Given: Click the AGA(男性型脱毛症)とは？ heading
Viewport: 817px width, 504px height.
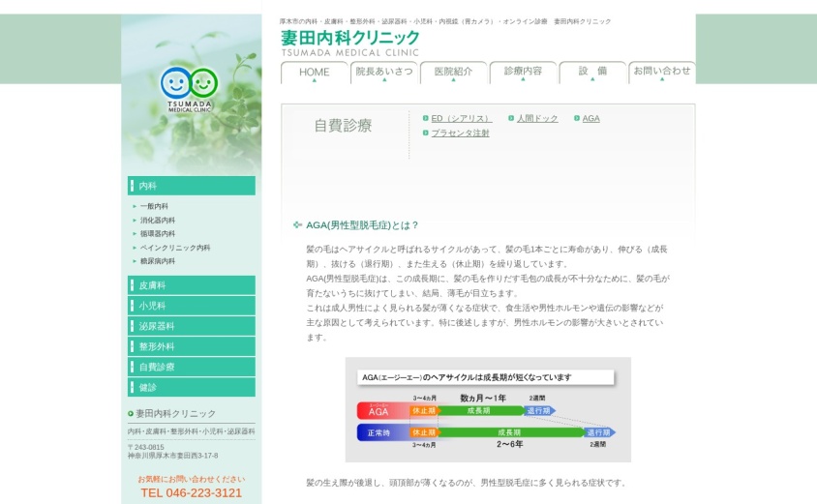Looking at the screenshot, I should point(362,225).
